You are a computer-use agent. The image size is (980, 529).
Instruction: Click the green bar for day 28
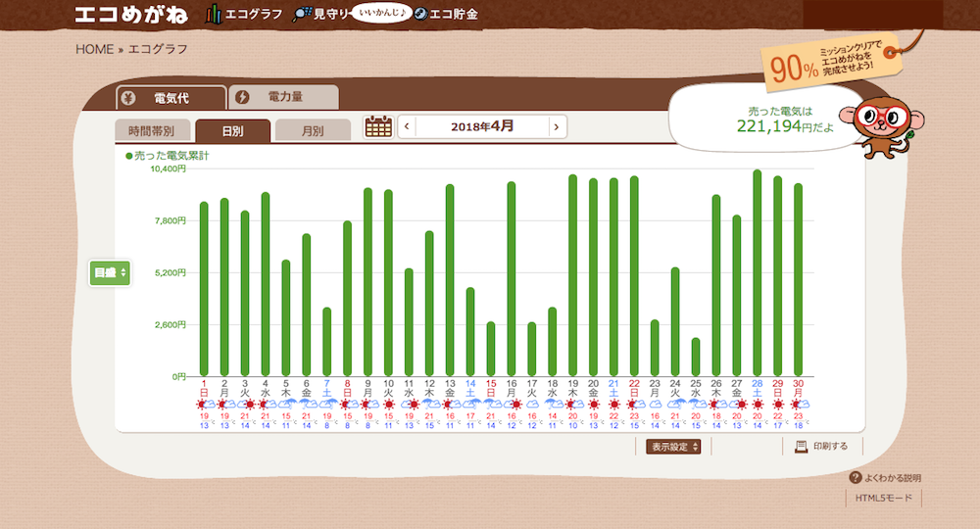click(757, 273)
